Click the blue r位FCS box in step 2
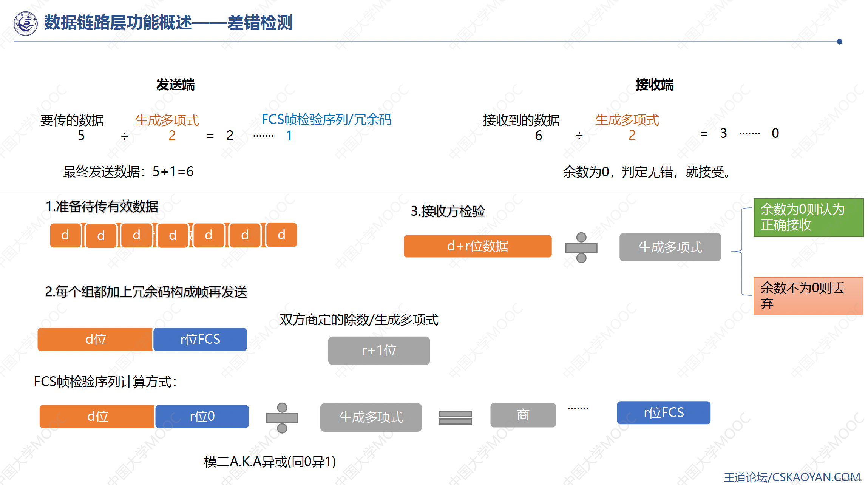This screenshot has height=485, width=868. [x=200, y=340]
